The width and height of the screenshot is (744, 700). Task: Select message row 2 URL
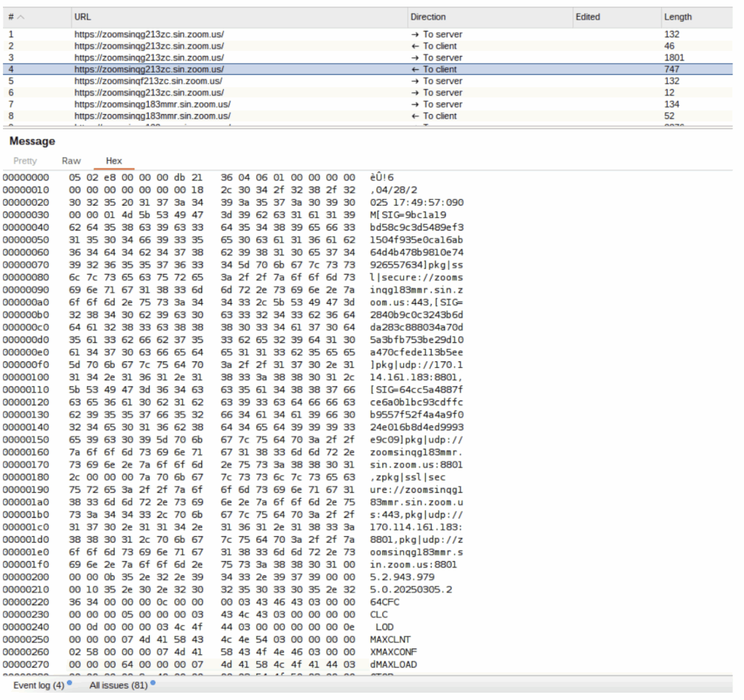[x=149, y=46]
